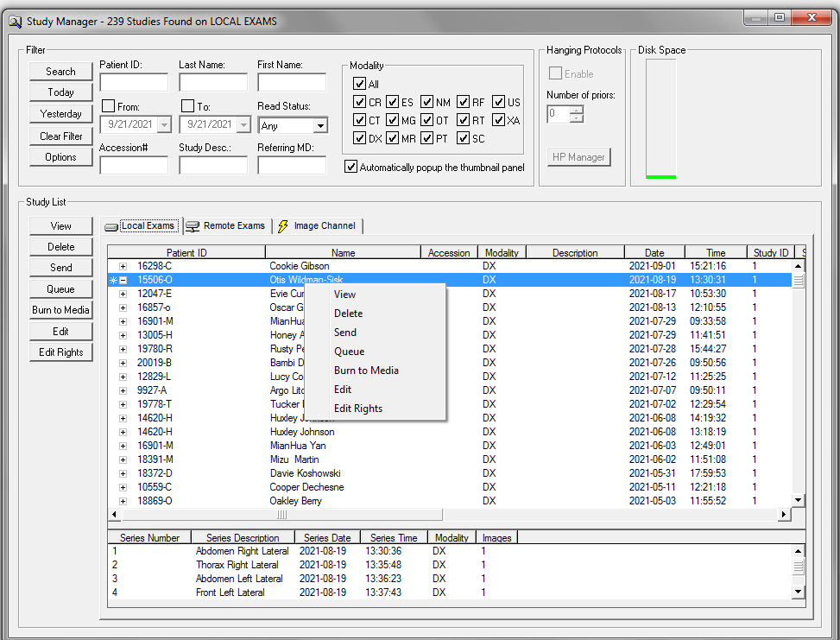Viewport: 840px width, 640px height.
Task: Click the Local Exams drive icon
Action: 111,226
